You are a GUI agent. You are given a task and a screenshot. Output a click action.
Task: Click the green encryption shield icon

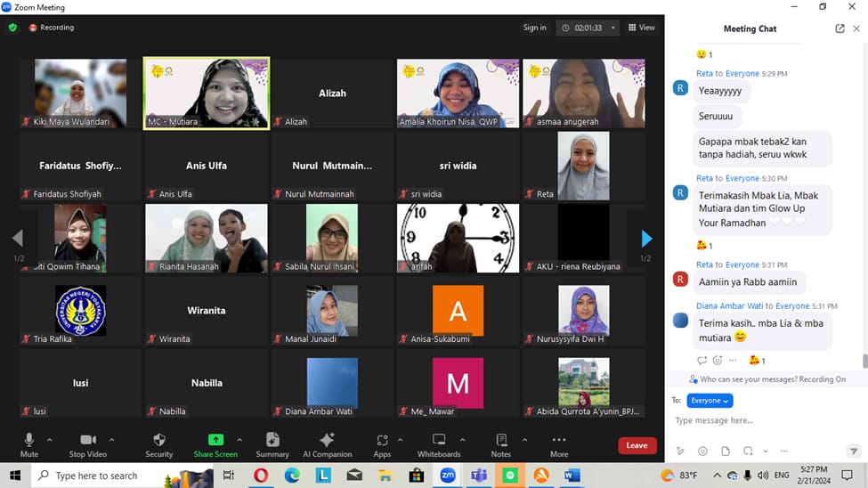pos(12,28)
